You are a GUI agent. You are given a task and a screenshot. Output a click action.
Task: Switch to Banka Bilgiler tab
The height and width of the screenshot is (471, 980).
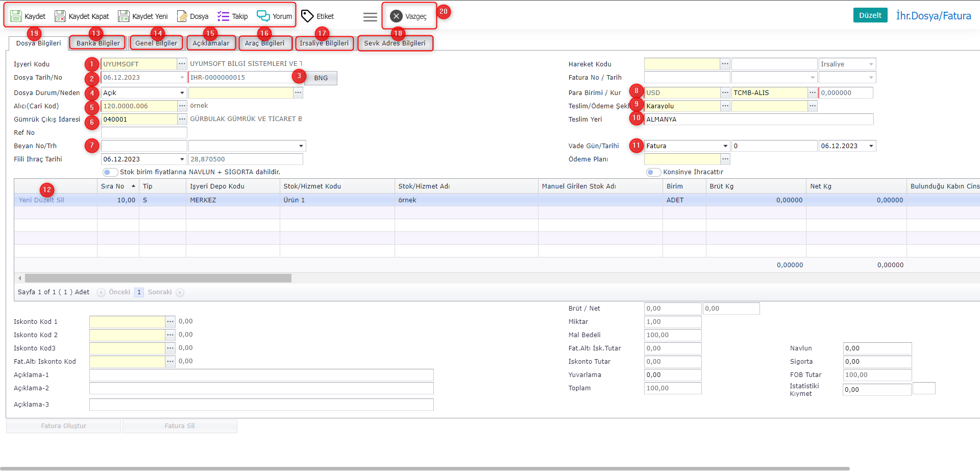pyautogui.click(x=98, y=43)
